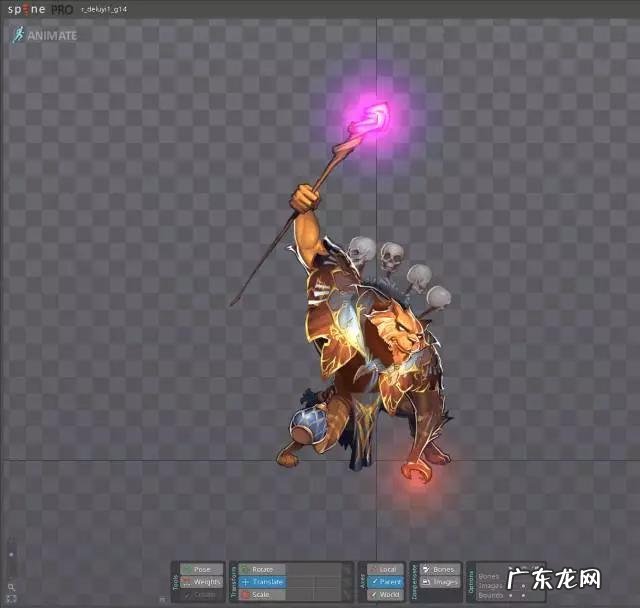Click the red glowing foot claw
Image resolution: width=640 pixels, height=608 pixels.
point(416,472)
